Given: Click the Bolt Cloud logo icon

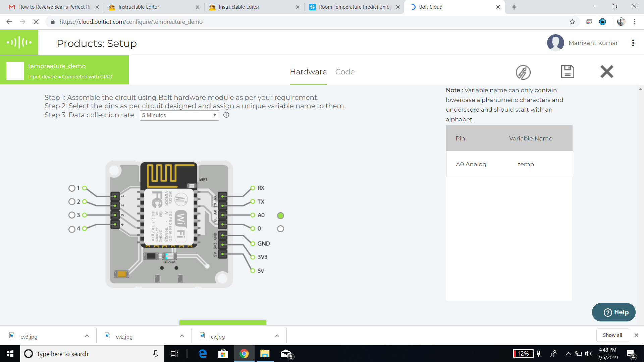Looking at the screenshot, I should pyautogui.click(x=19, y=42).
